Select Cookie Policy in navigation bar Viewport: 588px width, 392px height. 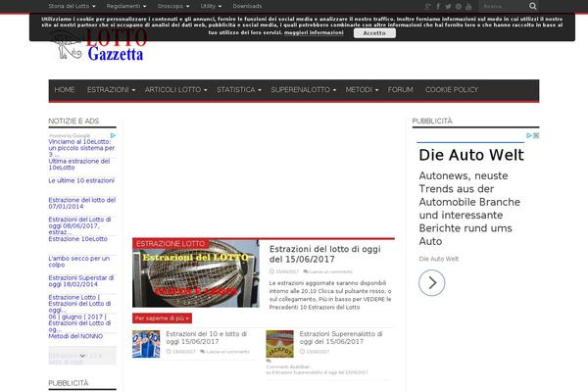(x=451, y=89)
